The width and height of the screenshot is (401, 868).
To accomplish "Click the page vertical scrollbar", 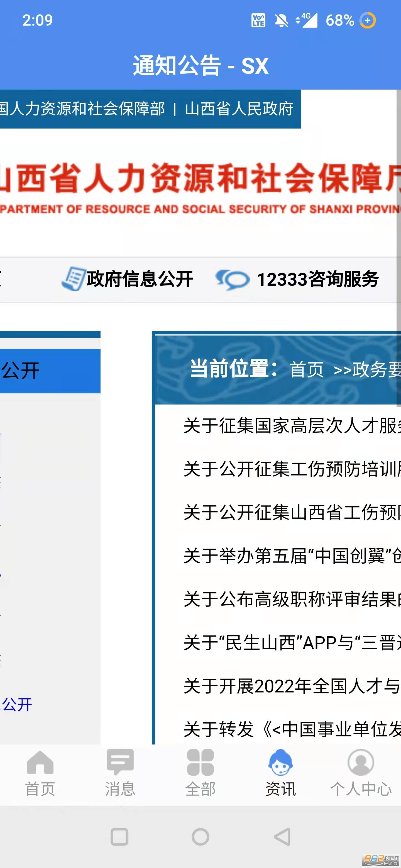I will point(399,248).
